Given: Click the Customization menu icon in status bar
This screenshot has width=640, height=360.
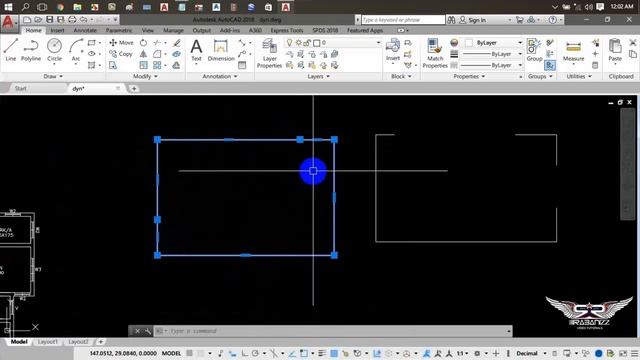Looking at the screenshot, I should point(634,353).
